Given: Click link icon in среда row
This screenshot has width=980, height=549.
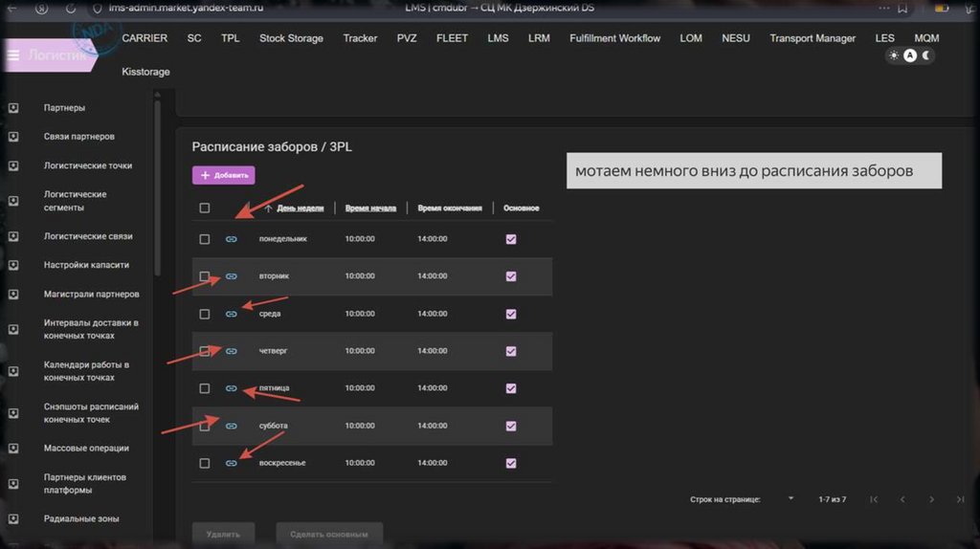Looking at the screenshot, I should (232, 314).
